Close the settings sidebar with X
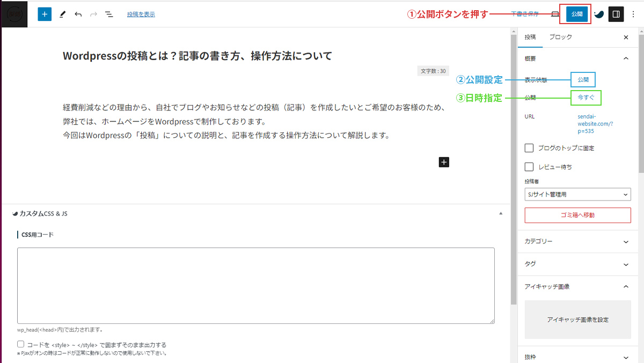Screen dimensions: 644x363 626,38
